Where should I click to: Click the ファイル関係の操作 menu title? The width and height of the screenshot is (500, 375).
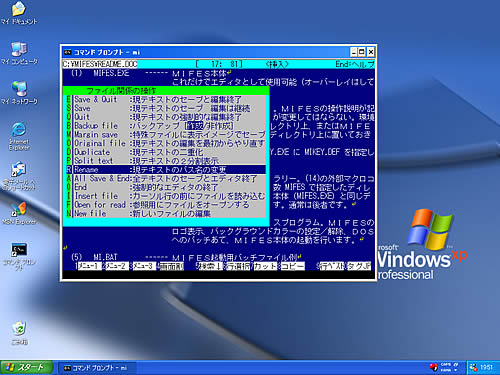[121, 91]
